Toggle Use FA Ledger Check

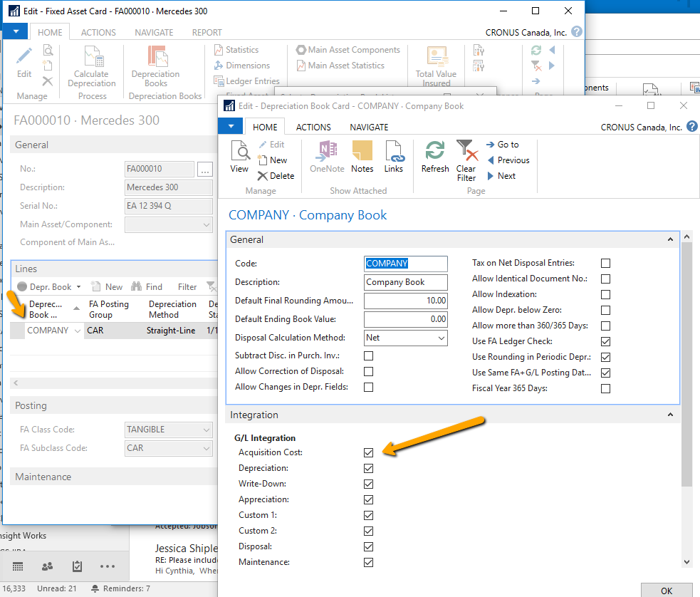pyautogui.click(x=605, y=341)
